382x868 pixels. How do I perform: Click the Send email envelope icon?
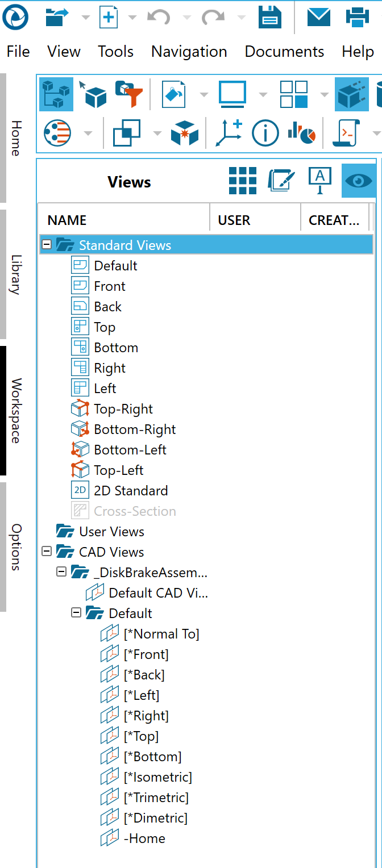(x=319, y=17)
